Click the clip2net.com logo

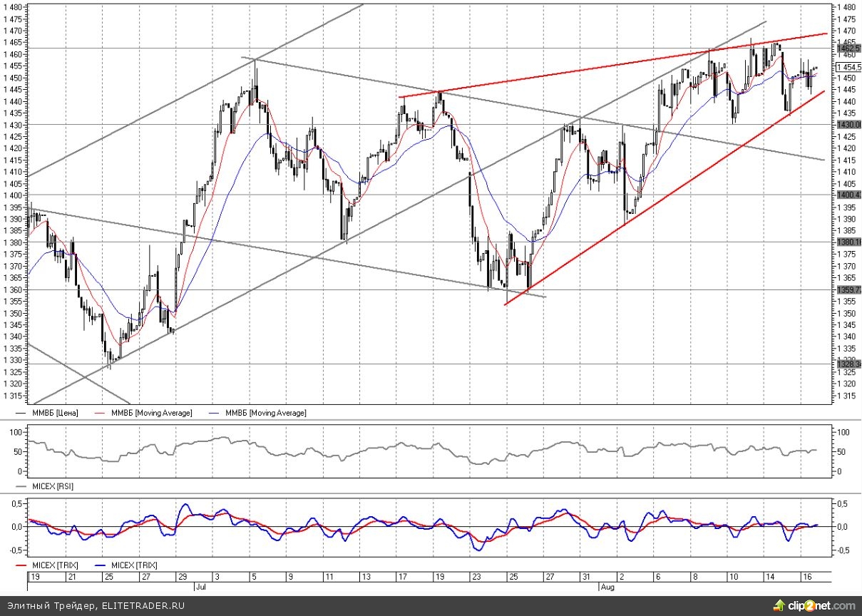(x=821, y=606)
